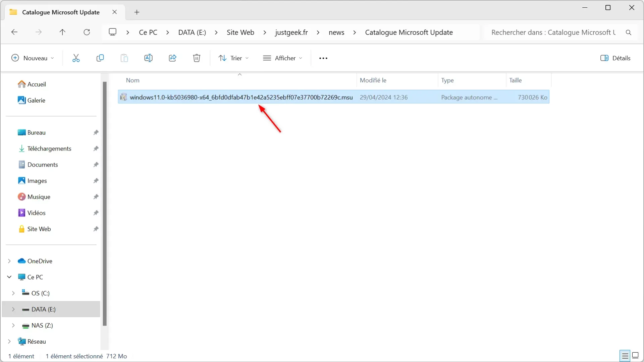Click the Delete trash icon
This screenshot has width=644, height=362.
point(197,58)
